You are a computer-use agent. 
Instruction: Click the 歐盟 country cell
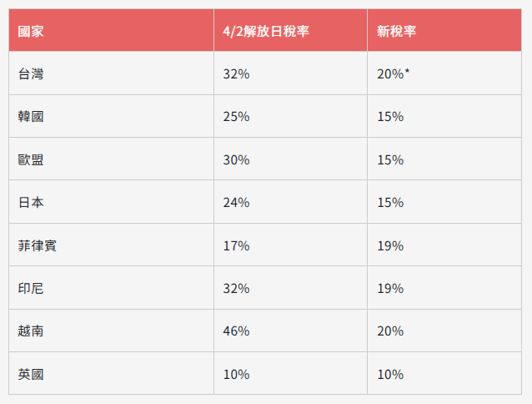click(x=111, y=159)
